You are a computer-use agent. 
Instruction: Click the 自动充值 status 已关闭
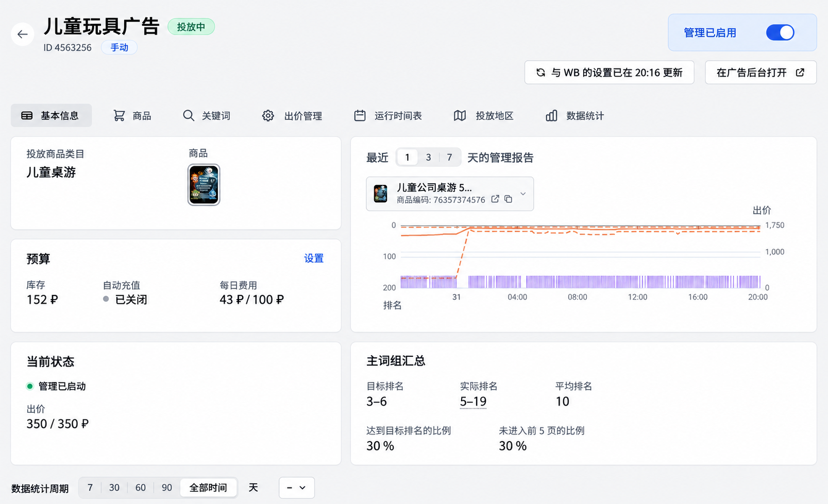pyautogui.click(x=131, y=300)
